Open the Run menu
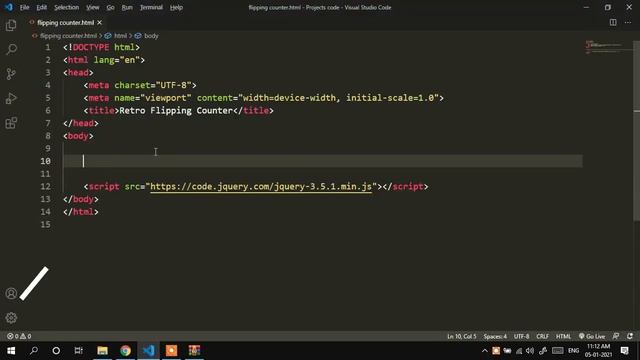 pos(127,7)
